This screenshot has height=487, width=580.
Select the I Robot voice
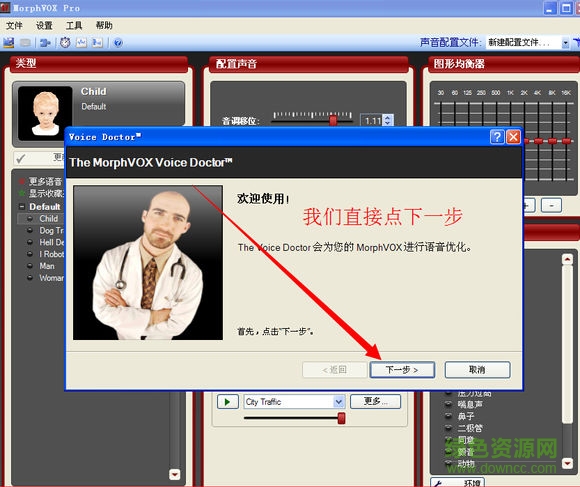(x=51, y=254)
